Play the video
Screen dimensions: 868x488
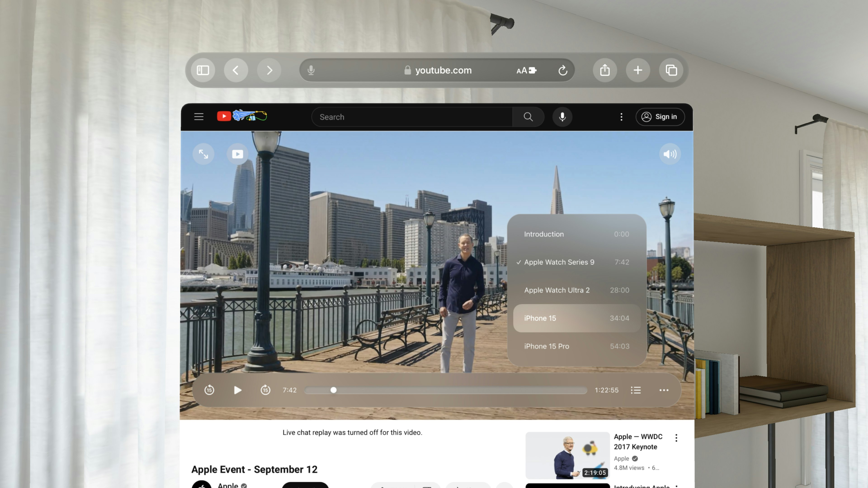click(238, 390)
